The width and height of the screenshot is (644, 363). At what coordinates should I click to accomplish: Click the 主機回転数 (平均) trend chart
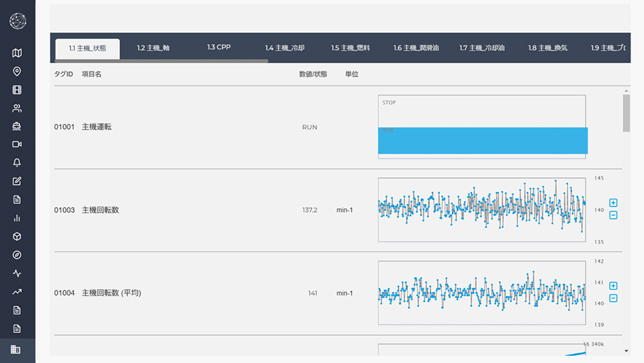coord(482,293)
